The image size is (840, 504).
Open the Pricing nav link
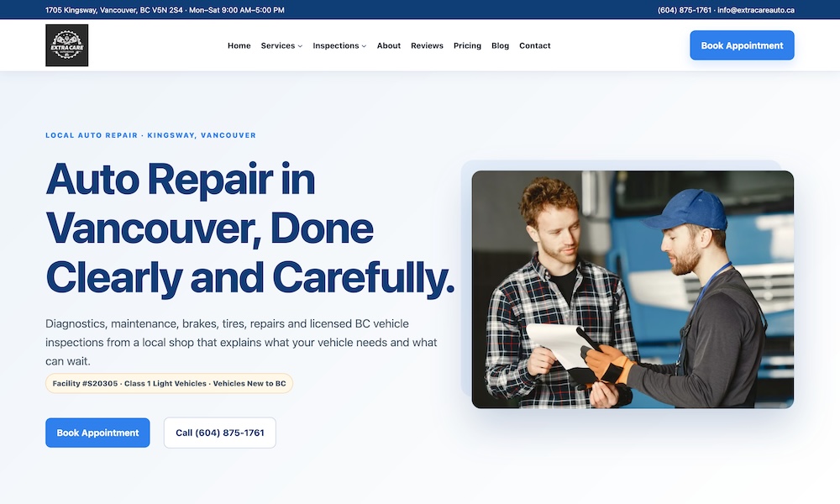(467, 45)
